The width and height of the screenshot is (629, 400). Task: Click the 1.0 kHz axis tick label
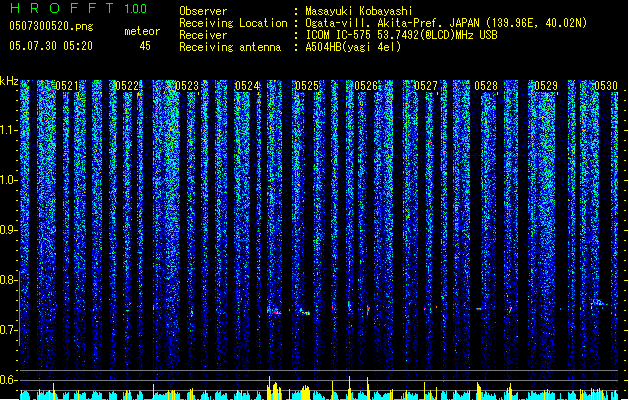(x=8, y=180)
